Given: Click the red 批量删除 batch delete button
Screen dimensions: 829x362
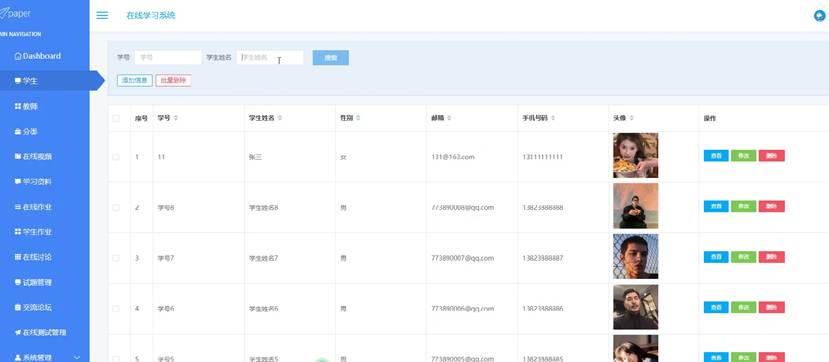Looking at the screenshot, I should tap(173, 80).
